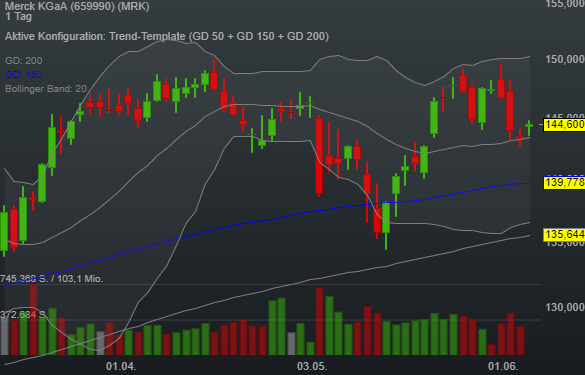This screenshot has height=375, width=585.
Task: Click the 130,000 price axis label
Action: click(565, 307)
